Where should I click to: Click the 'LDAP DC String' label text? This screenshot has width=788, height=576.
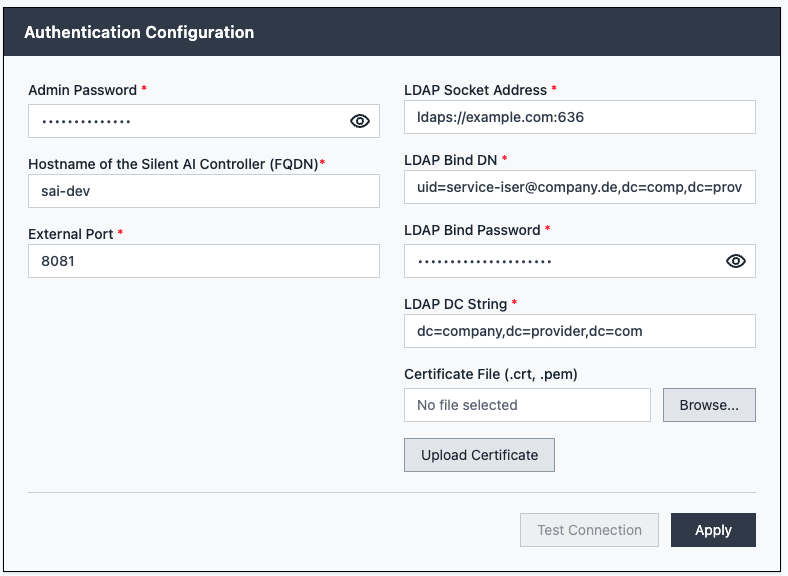[x=456, y=304]
